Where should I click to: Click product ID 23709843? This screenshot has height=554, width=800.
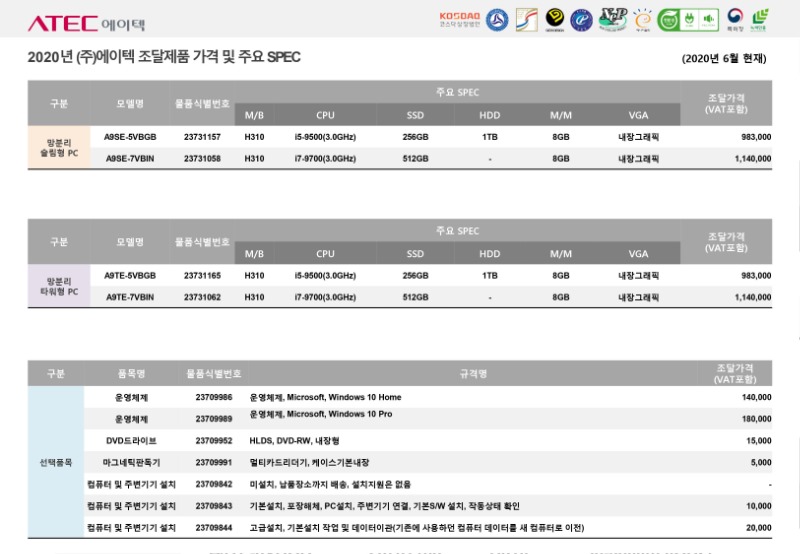coord(214,506)
